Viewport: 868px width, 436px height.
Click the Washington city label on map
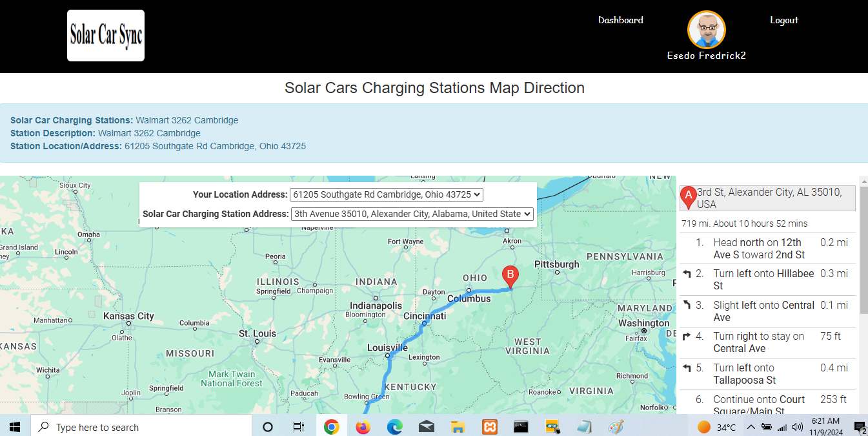click(644, 323)
